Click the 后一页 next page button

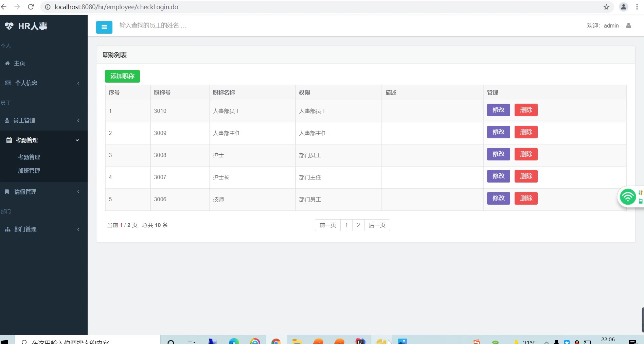click(x=377, y=225)
